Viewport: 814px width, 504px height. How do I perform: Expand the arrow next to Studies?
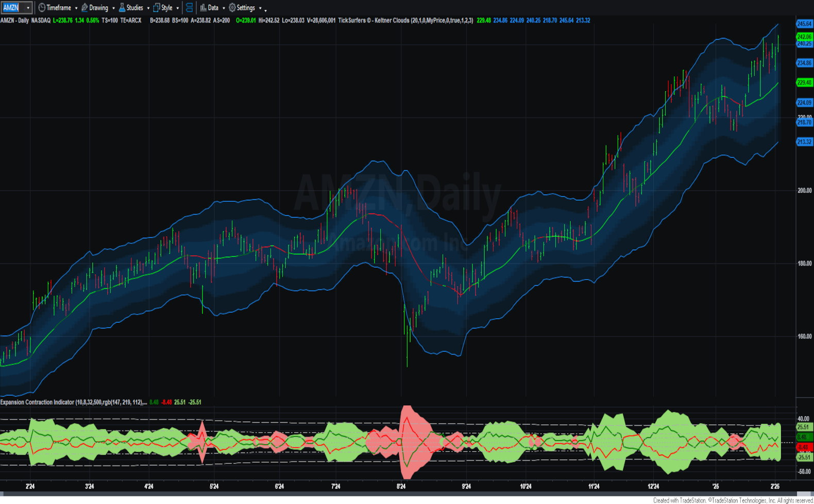tap(148, 8)
